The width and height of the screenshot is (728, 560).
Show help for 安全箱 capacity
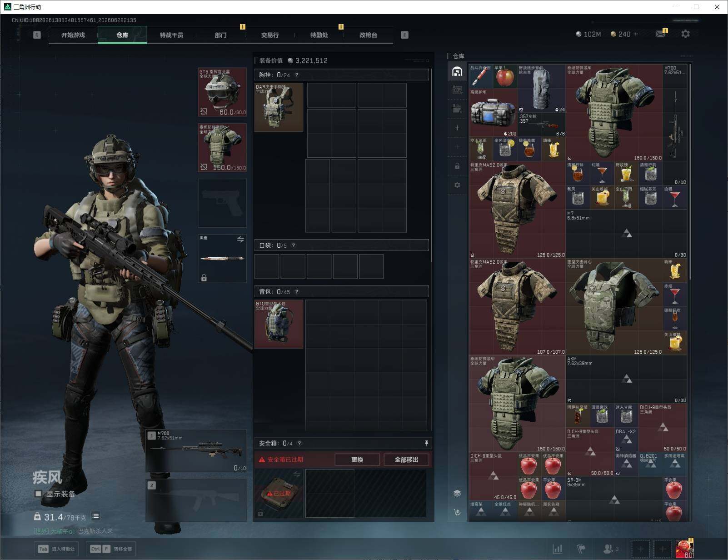click(x=299, y=443)
